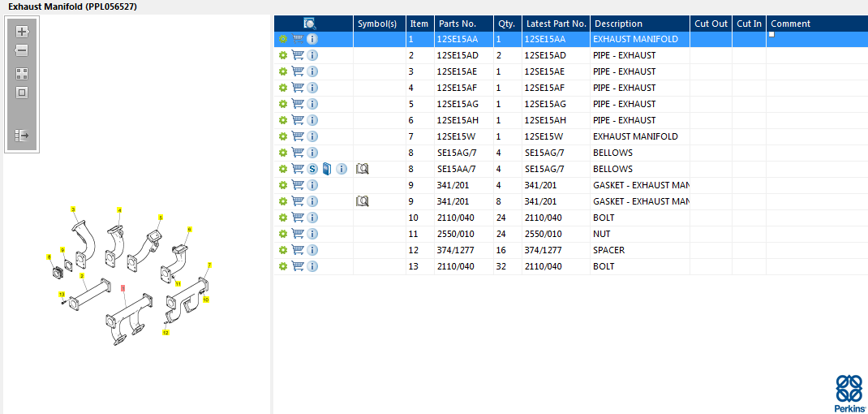Select the NUT description cell

pyautogui.click(x=640, y=234)
